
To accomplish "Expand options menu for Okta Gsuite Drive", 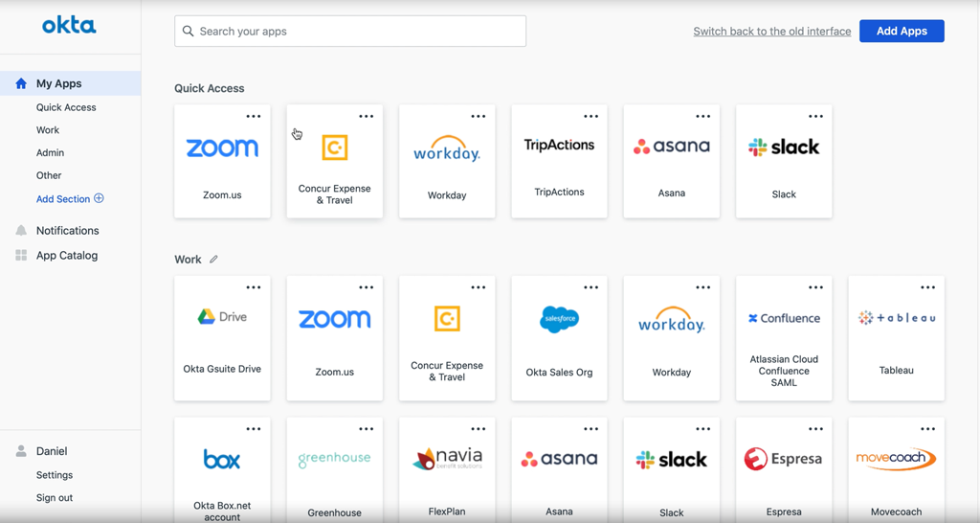I will point(254,287).
